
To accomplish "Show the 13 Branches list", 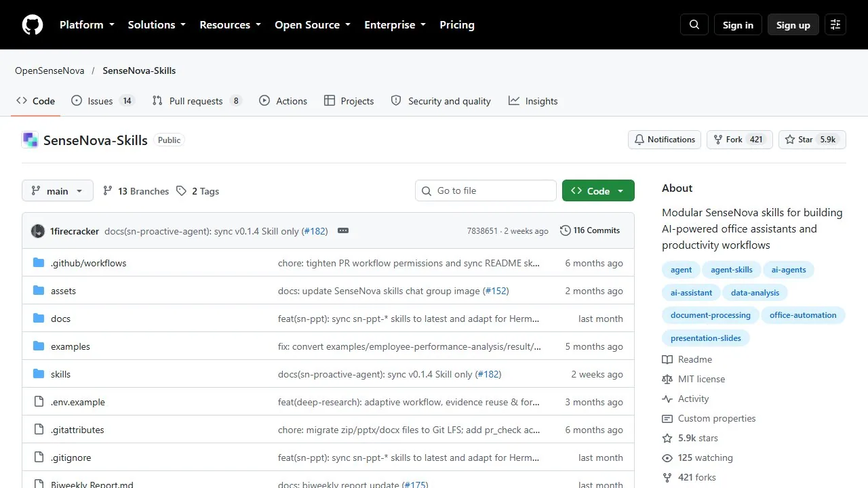I will 136,191.
